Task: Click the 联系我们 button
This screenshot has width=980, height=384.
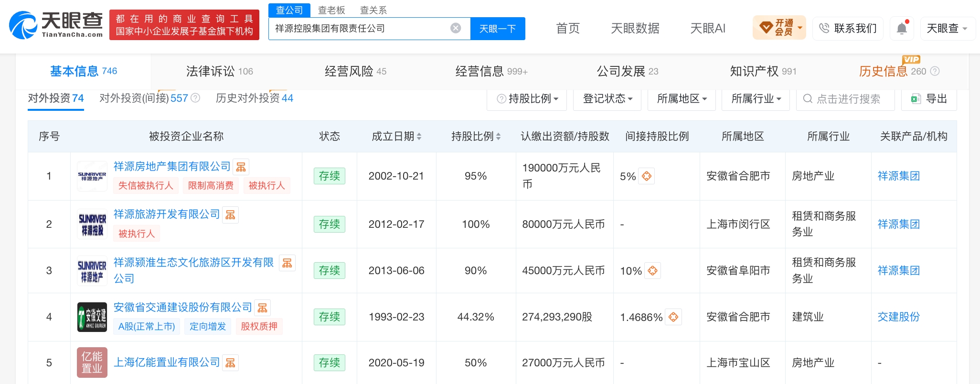Action: [848, 28]
